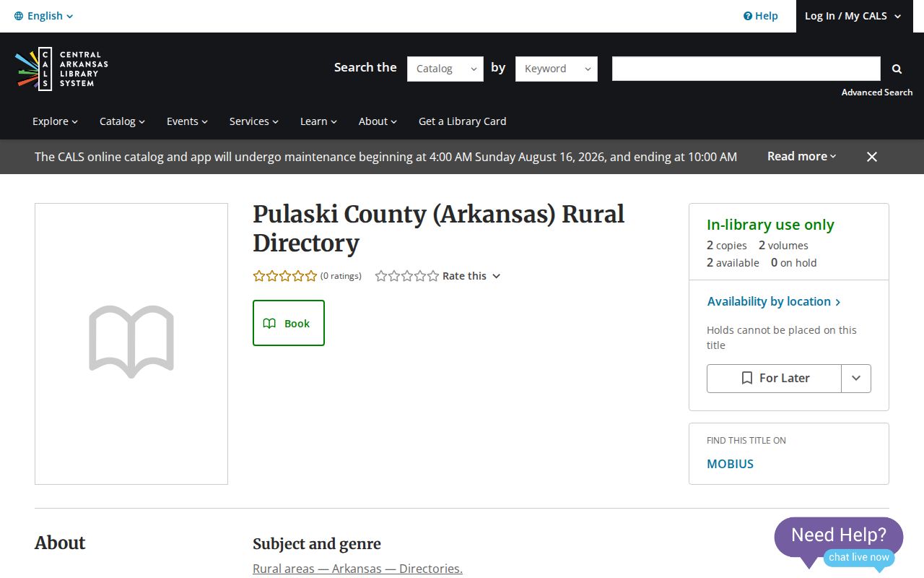This screenshot has width=924, height=578.
Task: Open the Explore navigation menu
Action: pos(56,121)
